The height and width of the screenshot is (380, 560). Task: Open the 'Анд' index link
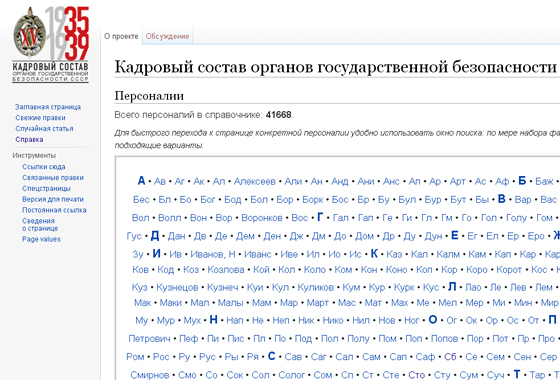coord(340,181)
